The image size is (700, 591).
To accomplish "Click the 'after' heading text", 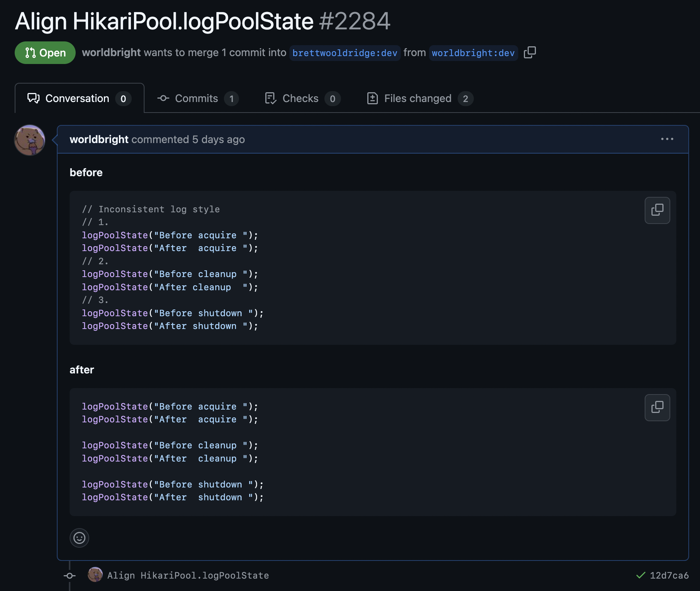I will [82, 370].
